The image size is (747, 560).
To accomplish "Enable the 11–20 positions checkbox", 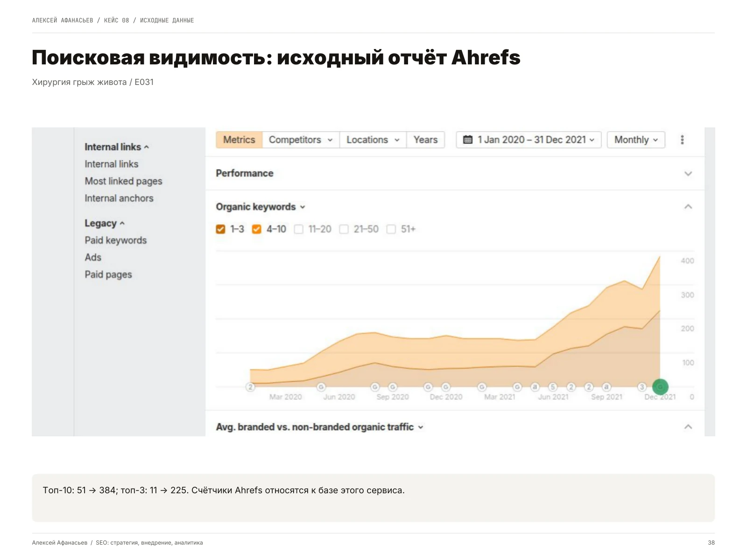I will [299, 229].
